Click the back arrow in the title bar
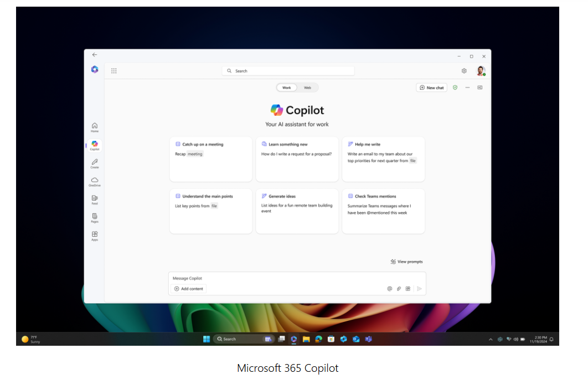 coord(95,55)
